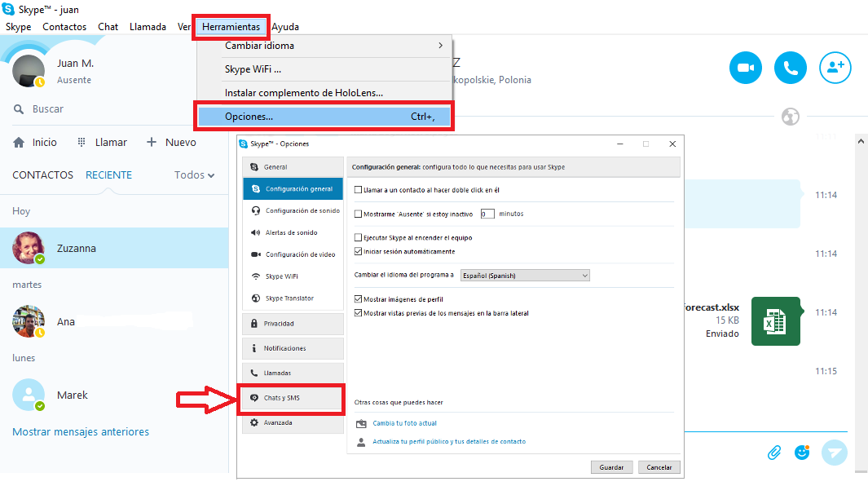Click inactive minutes input field

[x=487, y=214]
